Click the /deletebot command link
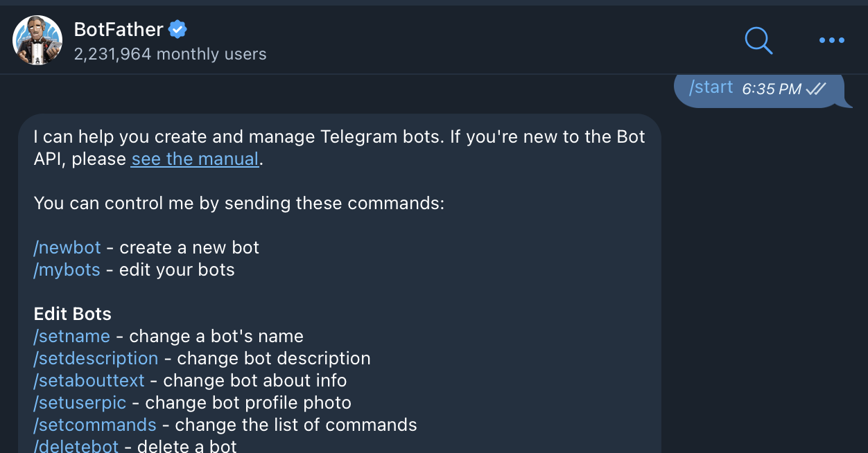Viewport: 868px width, 453px height. (x=76, y=445)
